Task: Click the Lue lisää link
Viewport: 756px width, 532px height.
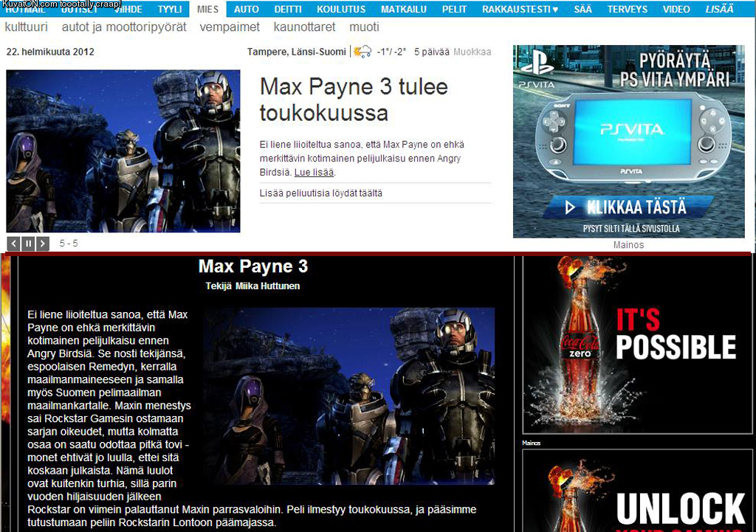Action: pyautogui.click(x=314, y=173)
